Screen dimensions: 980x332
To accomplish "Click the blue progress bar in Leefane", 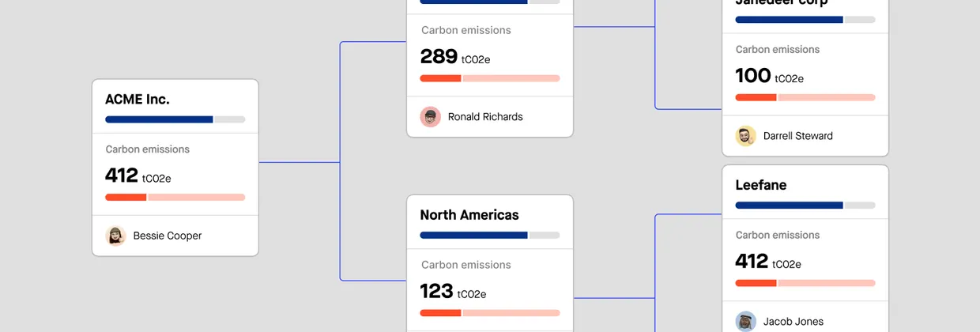I will pyautogui.click(x=789, y=205).
